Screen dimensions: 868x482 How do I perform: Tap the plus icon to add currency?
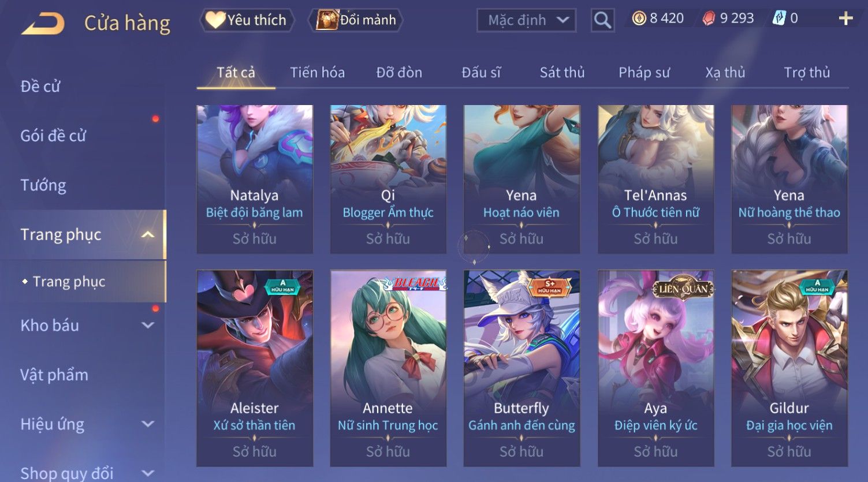tap(845, 19)
